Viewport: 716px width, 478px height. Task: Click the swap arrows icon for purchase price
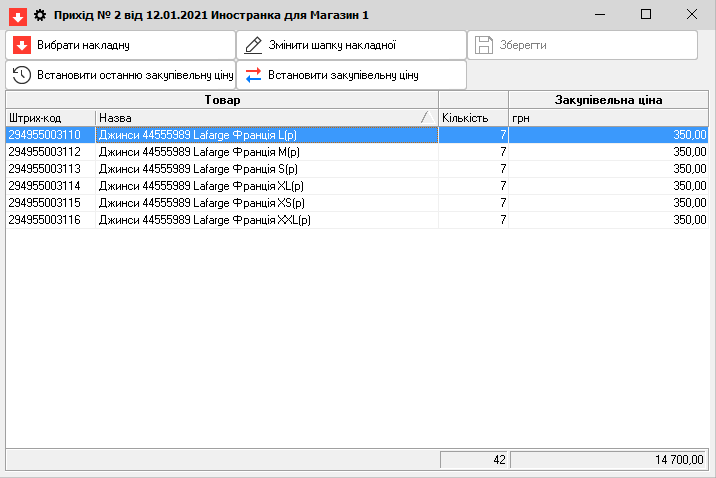(x=253, y=75)
